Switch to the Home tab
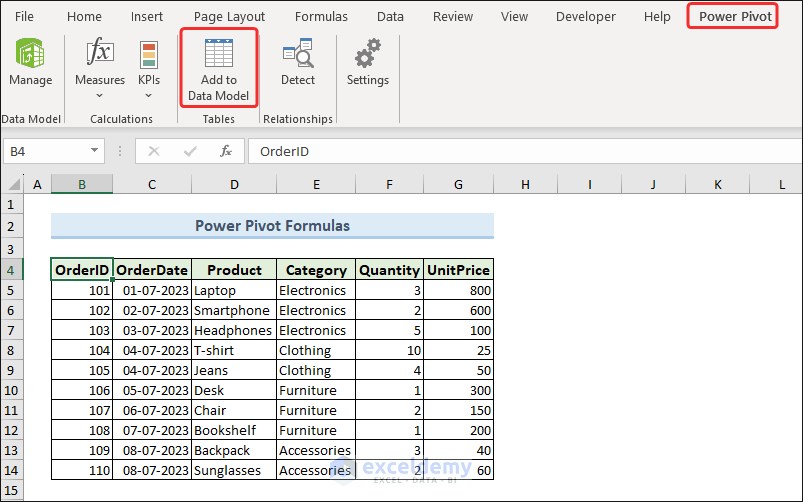Screen dimensions: 803x502 (84, 17)
